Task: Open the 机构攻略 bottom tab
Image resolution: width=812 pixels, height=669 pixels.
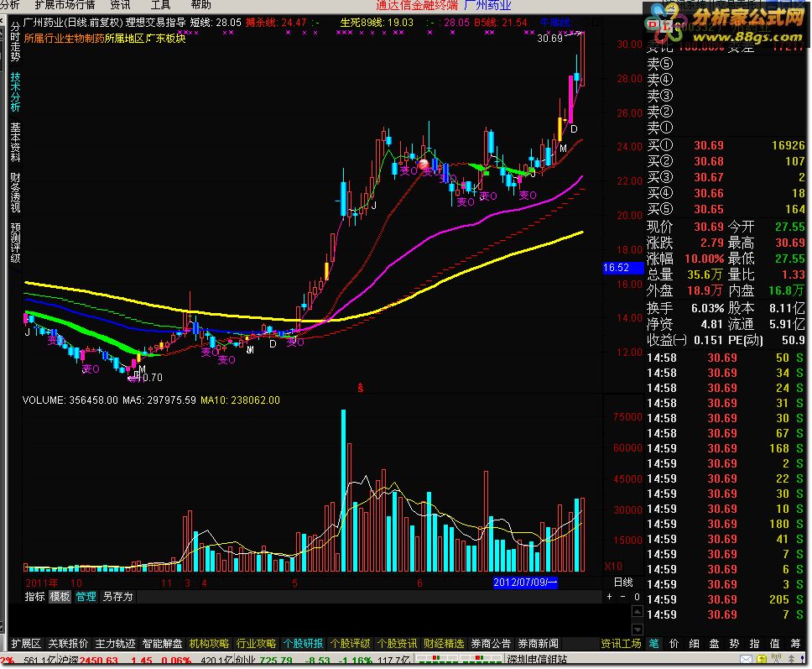Action: point(209,644)
